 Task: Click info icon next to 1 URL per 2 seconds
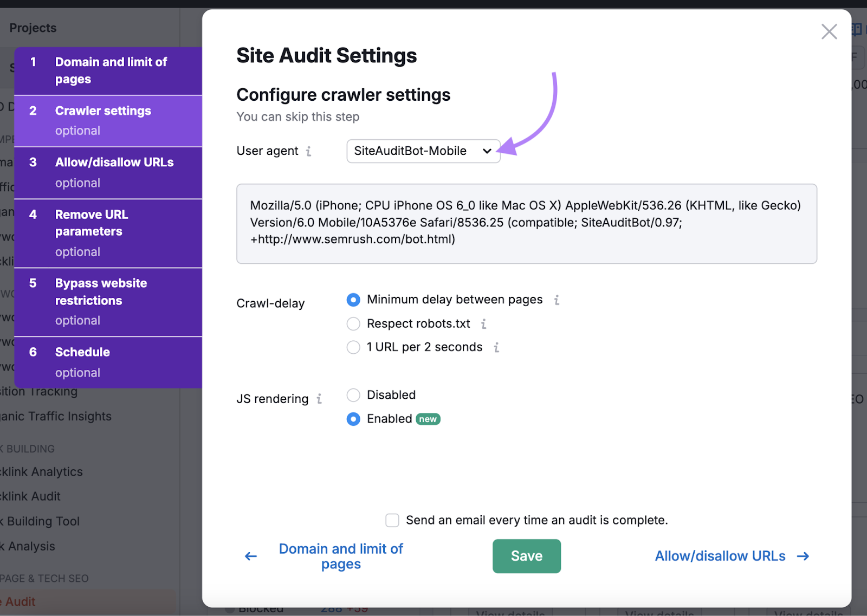(496, 347)
